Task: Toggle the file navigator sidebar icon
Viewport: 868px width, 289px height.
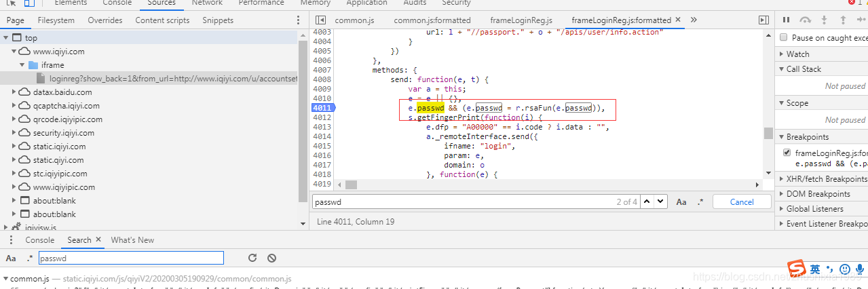Action: [x=321, y=20]
